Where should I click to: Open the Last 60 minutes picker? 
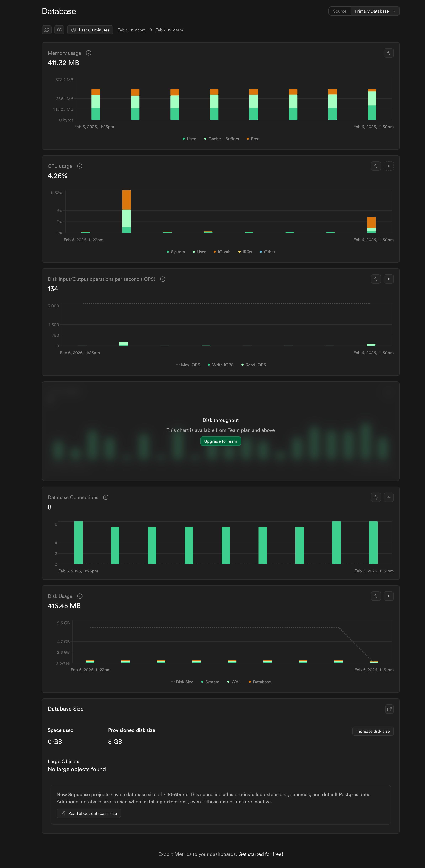point(90,30)
